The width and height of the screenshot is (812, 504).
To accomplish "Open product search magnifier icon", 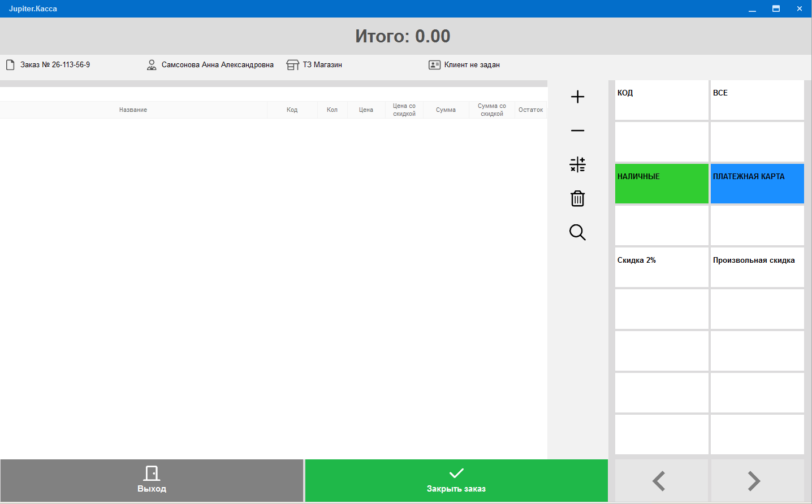I will 577,232.
